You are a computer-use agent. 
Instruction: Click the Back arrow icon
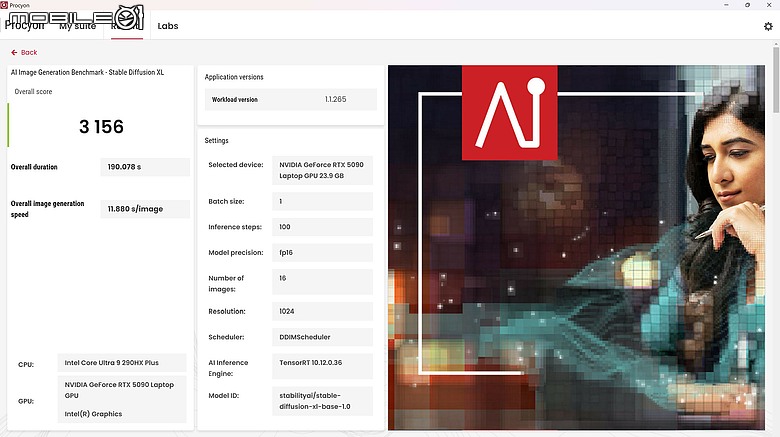coord(14,52)
